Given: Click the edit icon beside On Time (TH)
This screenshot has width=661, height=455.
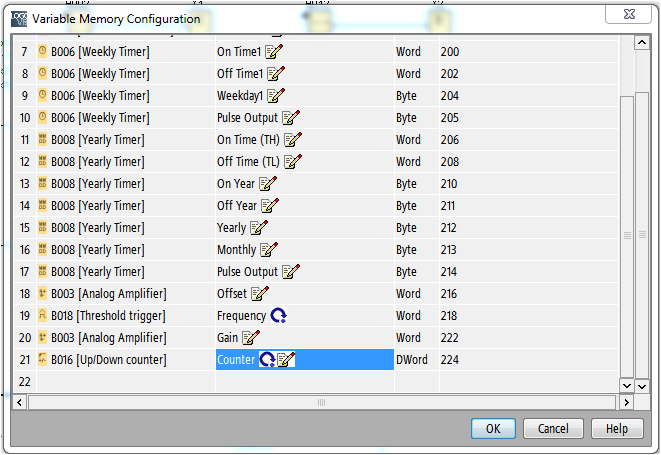Looking at the screenshot, I should [x=293, y=139].
